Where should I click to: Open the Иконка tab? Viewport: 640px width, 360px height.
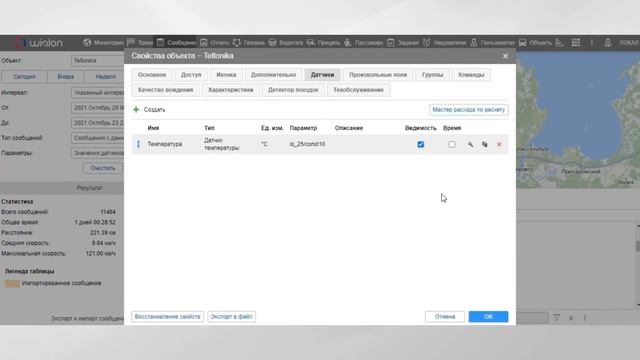(x=226, y=75)
